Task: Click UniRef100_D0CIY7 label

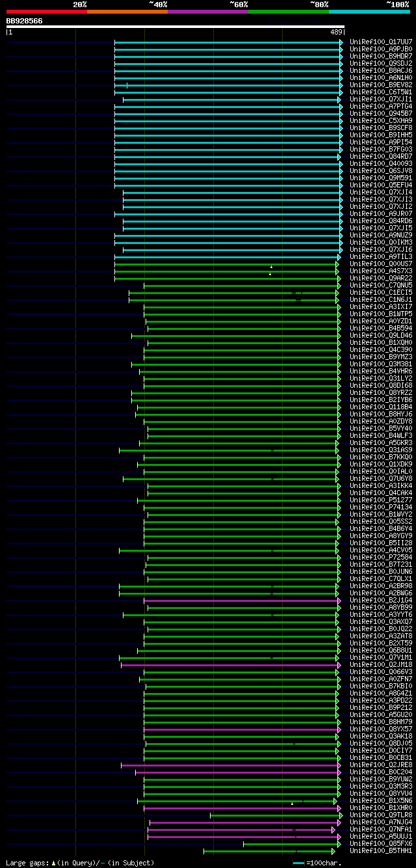Action: 381,750
